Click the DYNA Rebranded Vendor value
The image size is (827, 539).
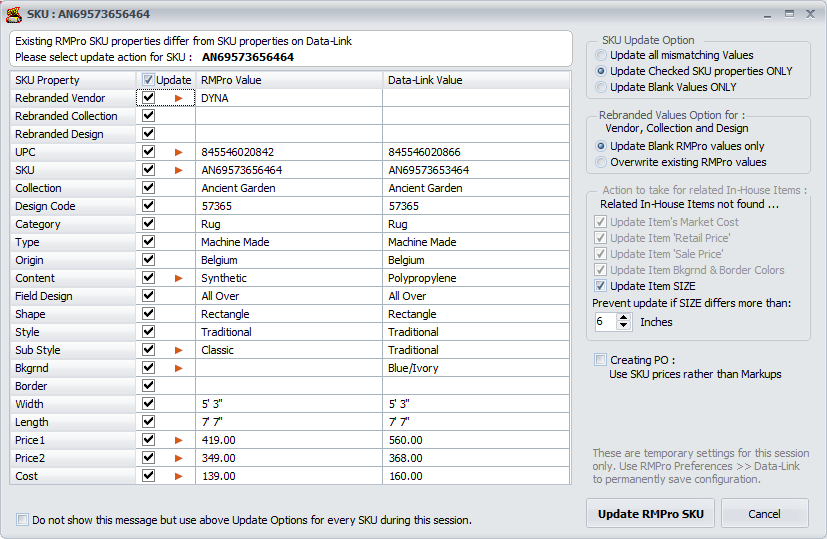coord(215,98)
